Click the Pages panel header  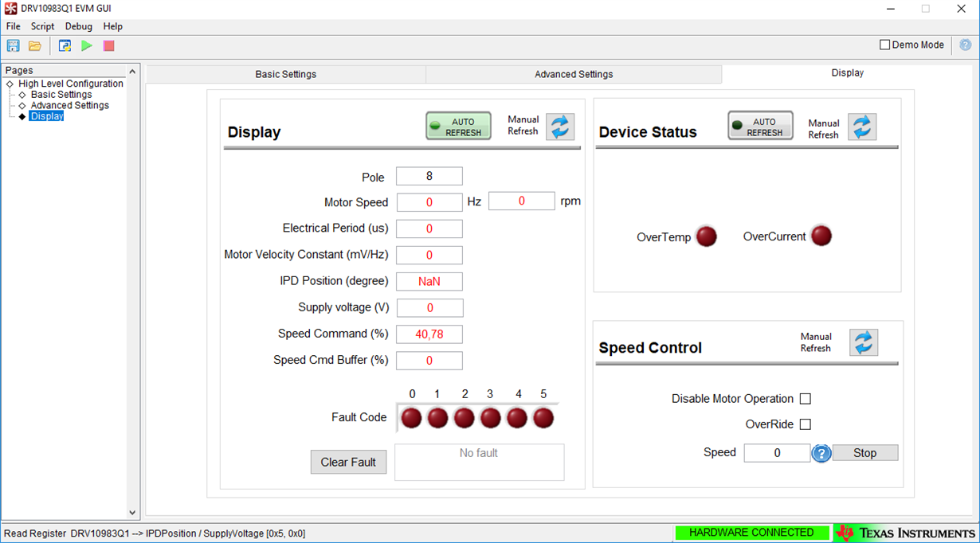click(x=64, y=71)
